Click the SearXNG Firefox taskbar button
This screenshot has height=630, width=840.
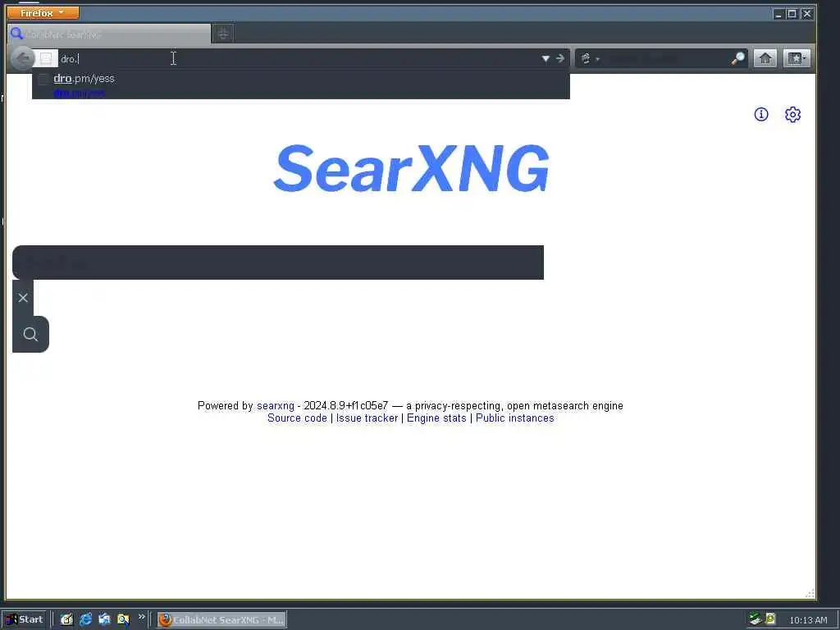pos(221,620)
